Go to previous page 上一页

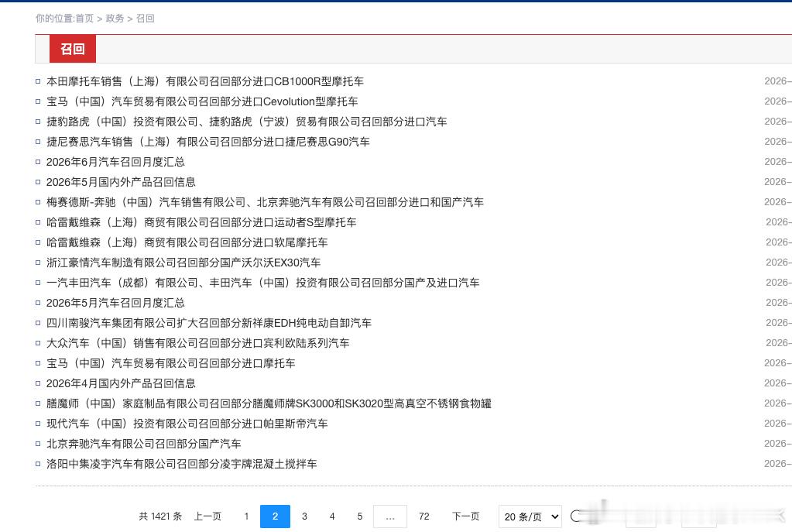pyautogui.click(x=207, y=517)
